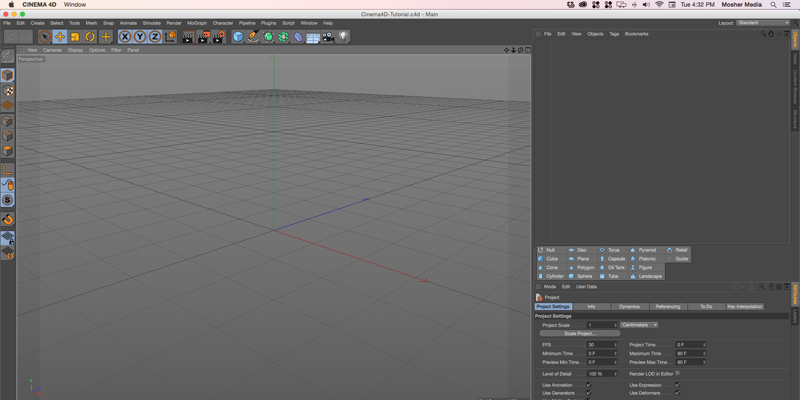Toggle the Z axis lock
Image resolution: width=800 pixels, height=400 pixels.
coord(155,37)
